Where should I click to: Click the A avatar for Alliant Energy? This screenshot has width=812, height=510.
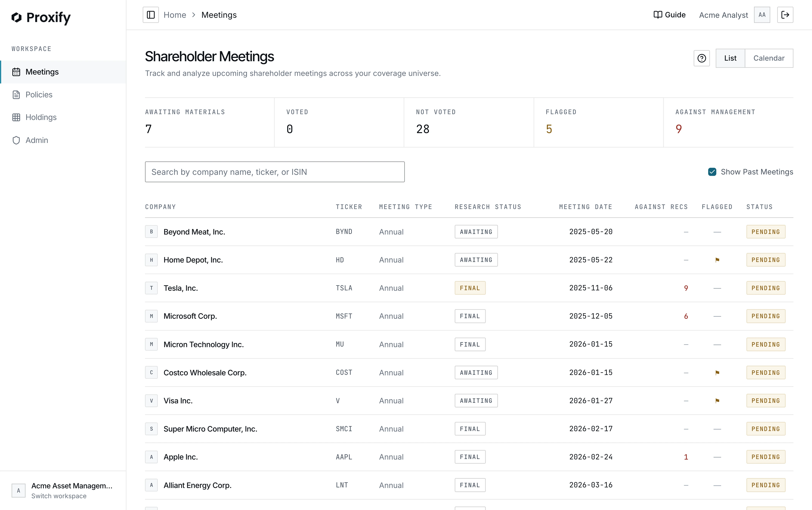tap(151, 485)
